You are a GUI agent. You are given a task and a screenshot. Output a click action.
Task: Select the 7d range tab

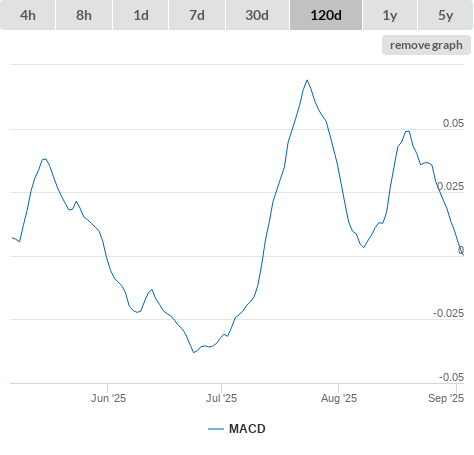click(x=197, y=15)
